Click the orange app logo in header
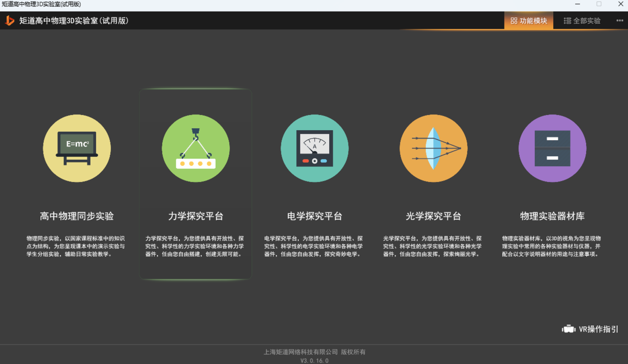Image resolution: width=628 pixels, height=364 pixels. pos(9,21)
